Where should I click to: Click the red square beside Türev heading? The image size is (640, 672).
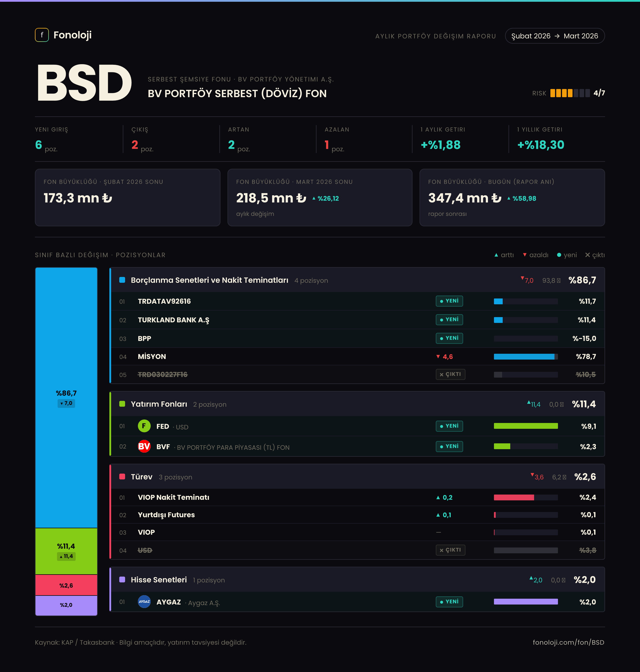122,477
